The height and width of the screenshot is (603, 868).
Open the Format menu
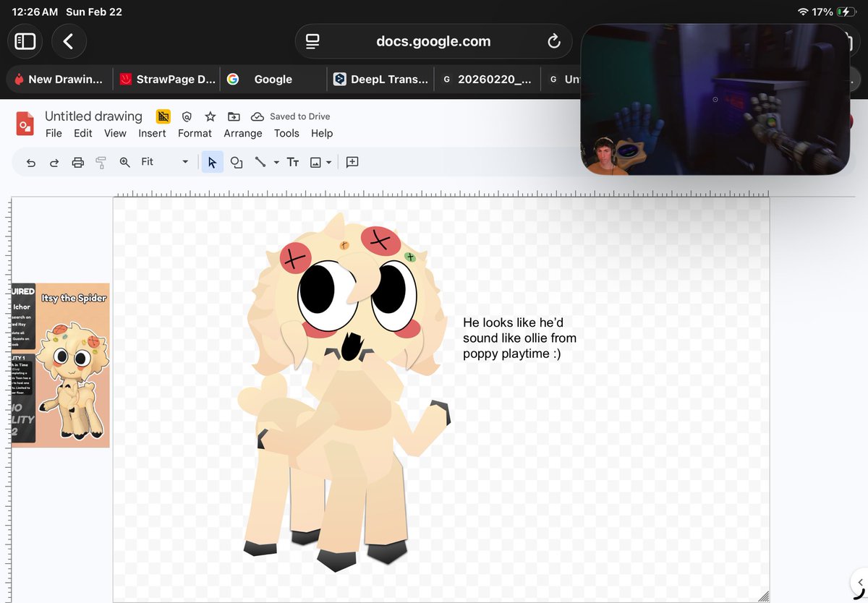(195, 133)
